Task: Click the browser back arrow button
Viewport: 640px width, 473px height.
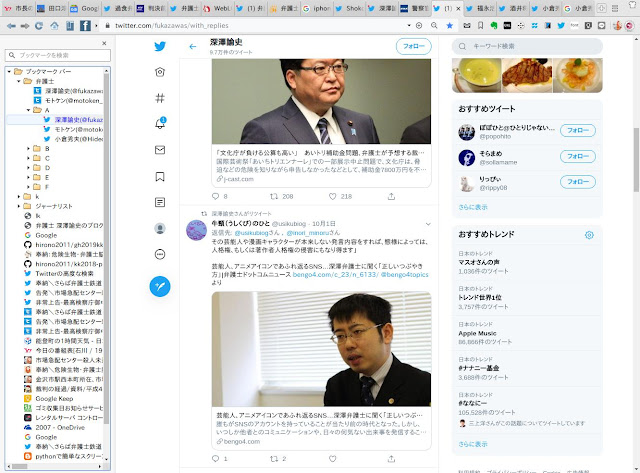Action: (11, 26)
